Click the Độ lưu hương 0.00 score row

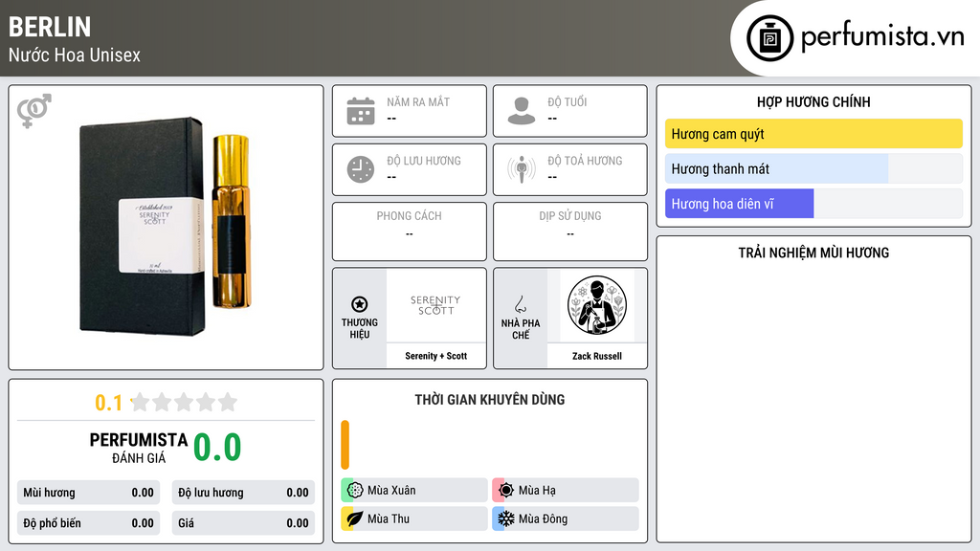(x=243, y=493)
